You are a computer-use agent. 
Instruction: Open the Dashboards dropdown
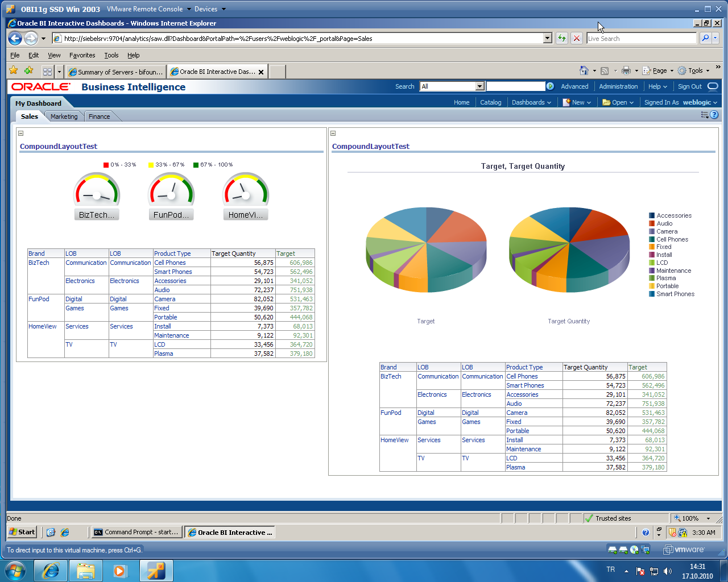click(x=529, y=102)
